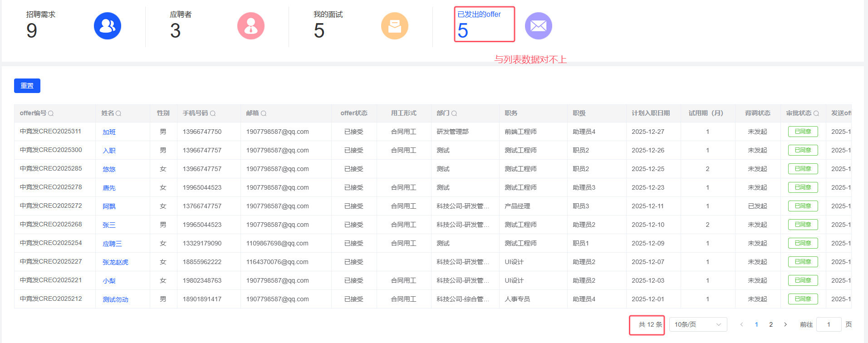Open candidate 加班 name link
The width and height of the screenshot is (868, 343).
coord(109,132)
